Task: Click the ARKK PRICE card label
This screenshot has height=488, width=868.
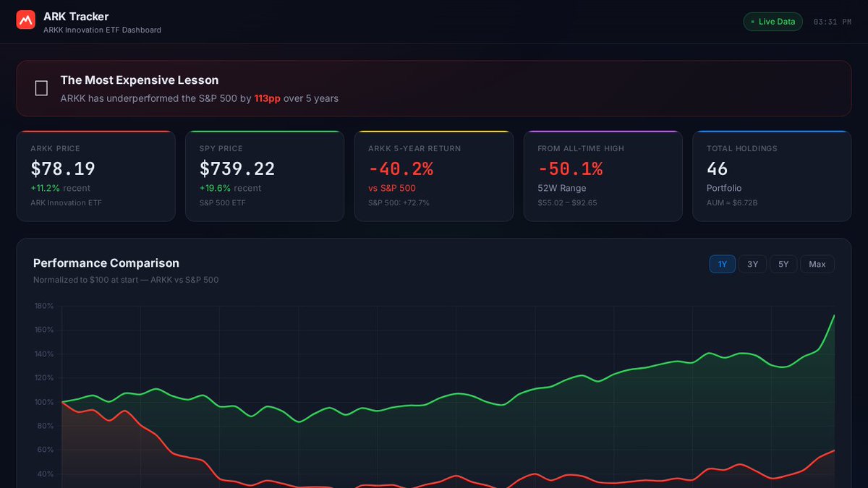Action: pyautogui.click(x=55, y=149)
